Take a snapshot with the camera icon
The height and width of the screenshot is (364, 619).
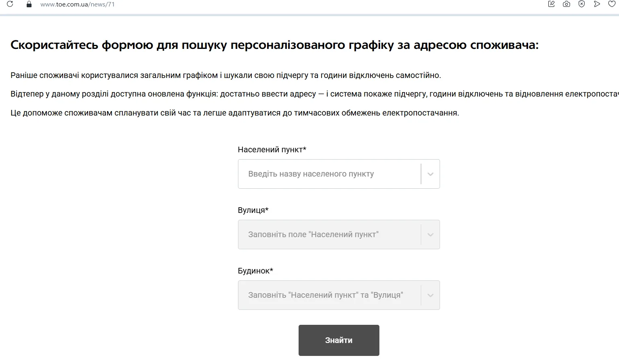tap(566, 4)
